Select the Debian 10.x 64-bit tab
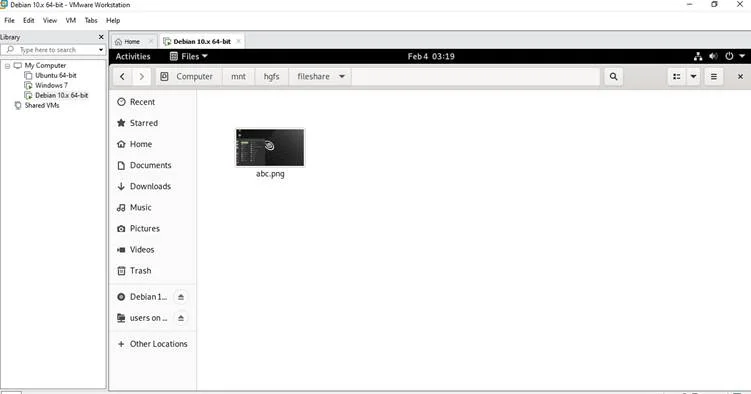 click(x=202, y=42)
